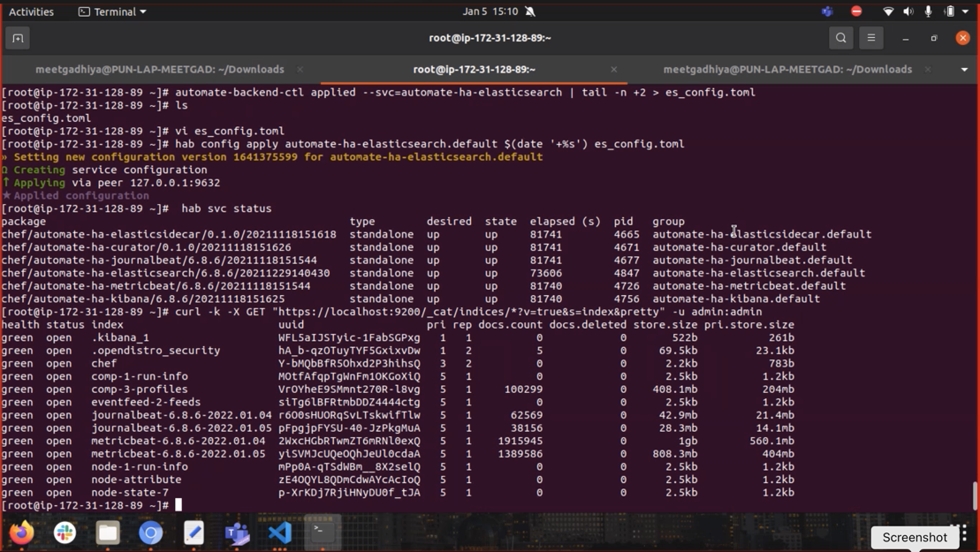
Task: Click the .kibana_1 index name
Action: point(120,337)
